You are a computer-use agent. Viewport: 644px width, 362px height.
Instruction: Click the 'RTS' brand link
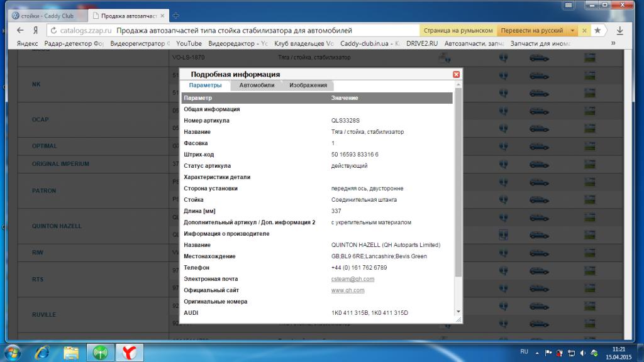pyautogui.click(x=37, y=280)
